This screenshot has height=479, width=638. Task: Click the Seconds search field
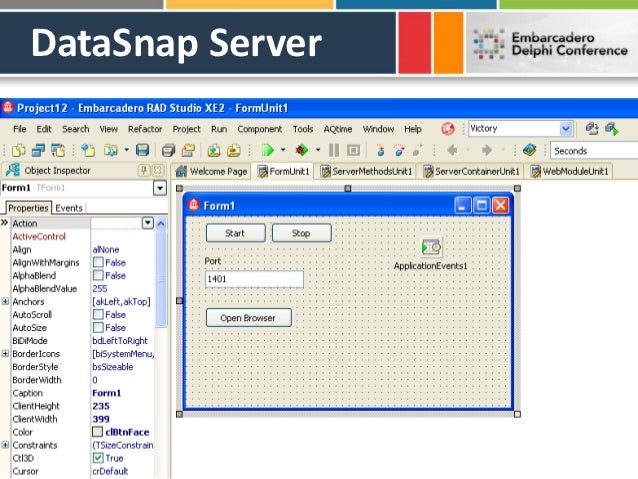tap(594, 151)
